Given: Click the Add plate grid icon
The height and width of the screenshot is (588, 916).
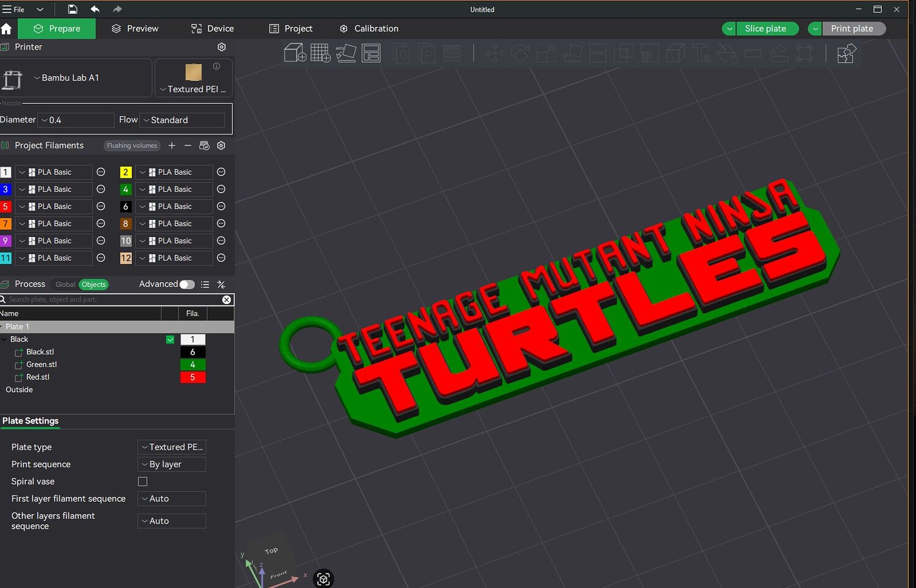Looking at the screenshot, I should tap(321, 53).
